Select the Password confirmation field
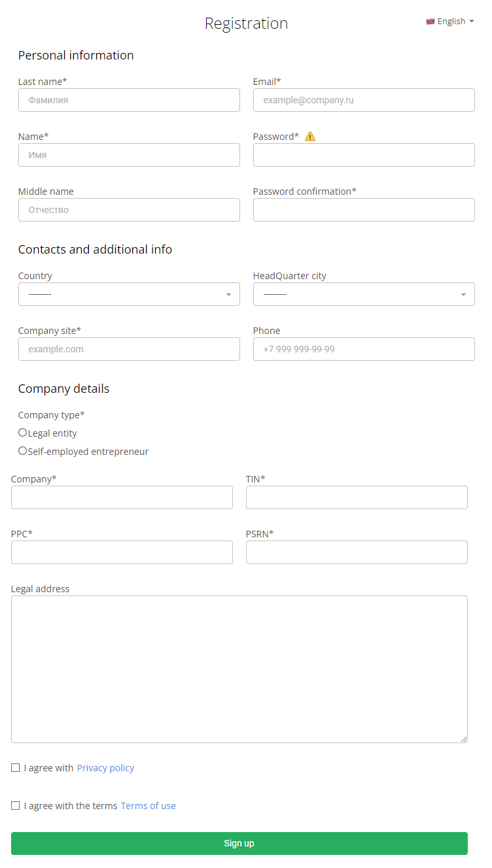Image resolution: width=492 pixels, height=868 pixels. (364, 210)
